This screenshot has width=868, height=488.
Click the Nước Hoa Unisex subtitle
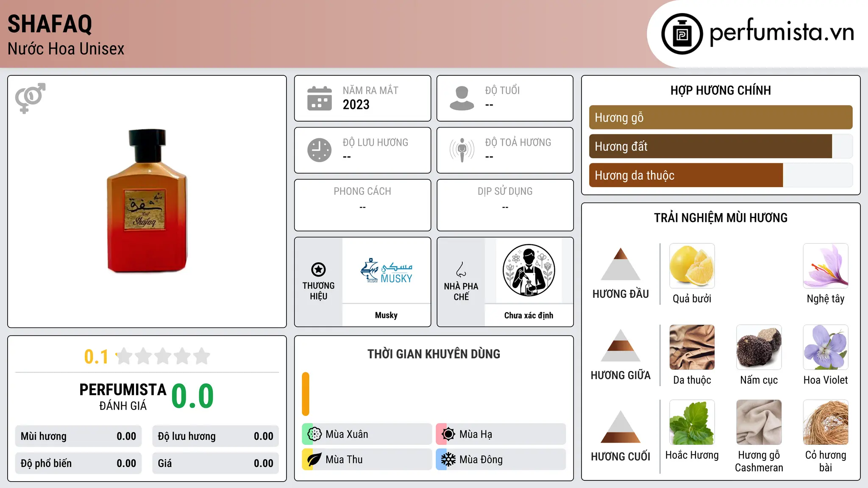[x=66, y=49]
